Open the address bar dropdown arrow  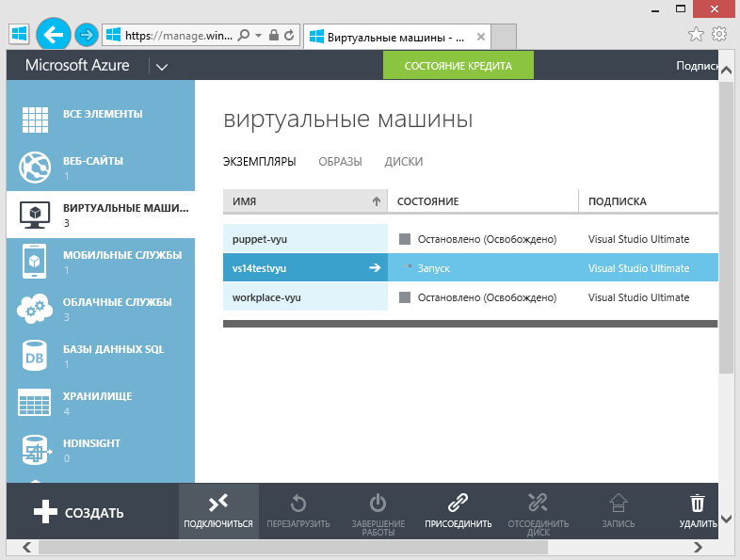point(258,36)
